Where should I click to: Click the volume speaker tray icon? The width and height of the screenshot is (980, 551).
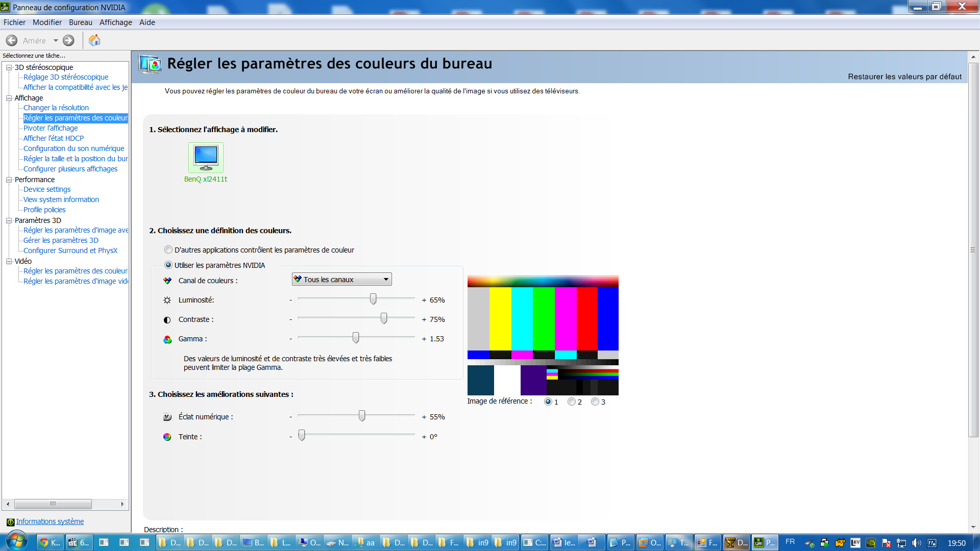917,543
